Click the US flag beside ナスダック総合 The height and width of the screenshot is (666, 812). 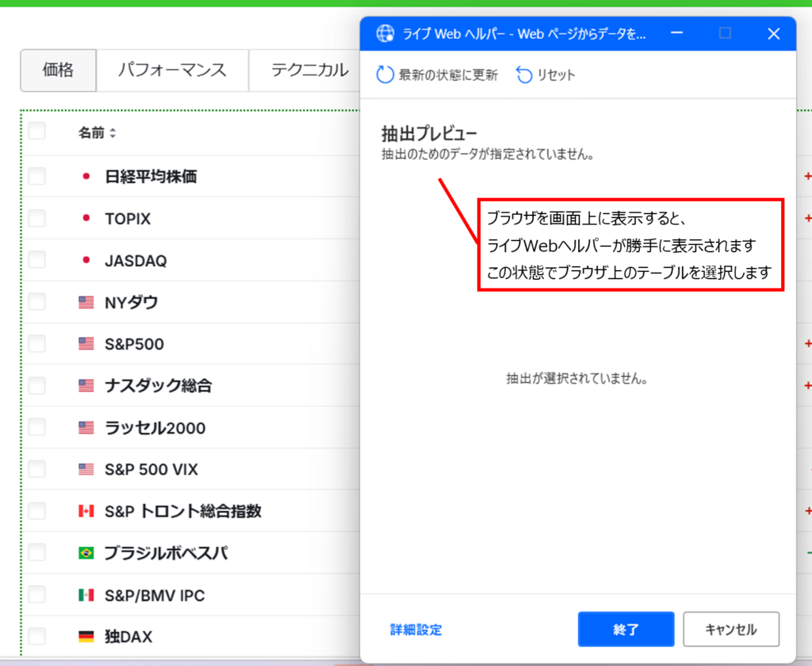coord(86,385)
